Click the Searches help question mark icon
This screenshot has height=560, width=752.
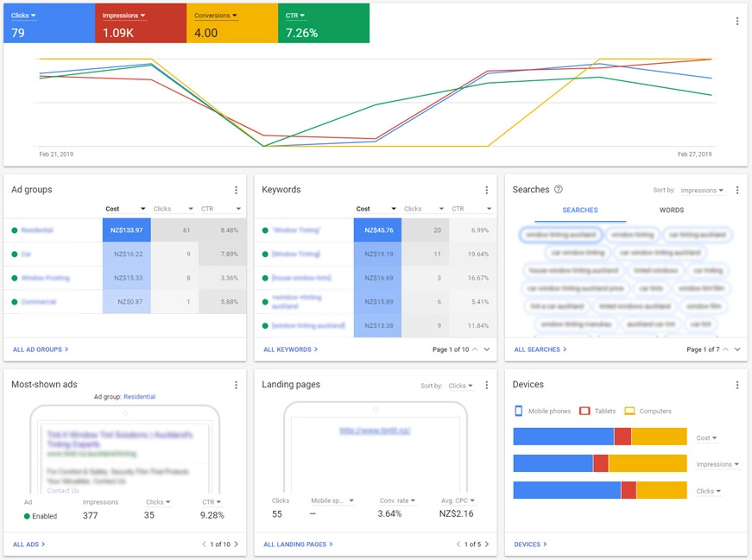(x=559, y=189)
